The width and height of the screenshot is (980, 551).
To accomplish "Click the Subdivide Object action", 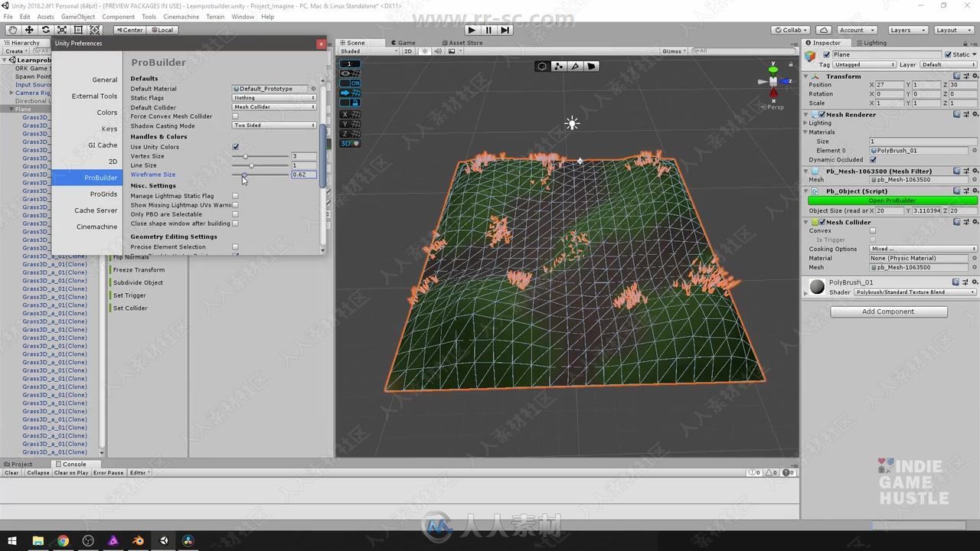I will (138, 282).
